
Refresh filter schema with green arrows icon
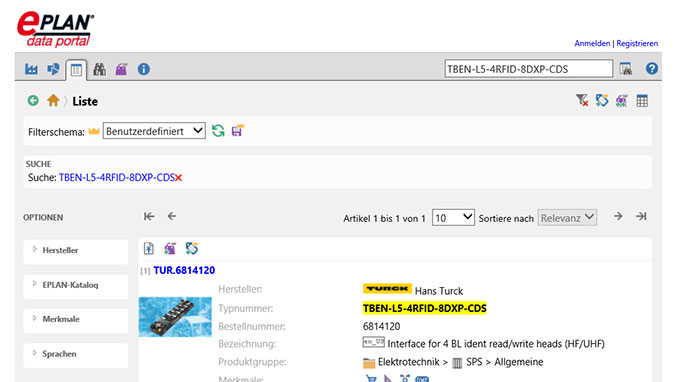[218, 131]
